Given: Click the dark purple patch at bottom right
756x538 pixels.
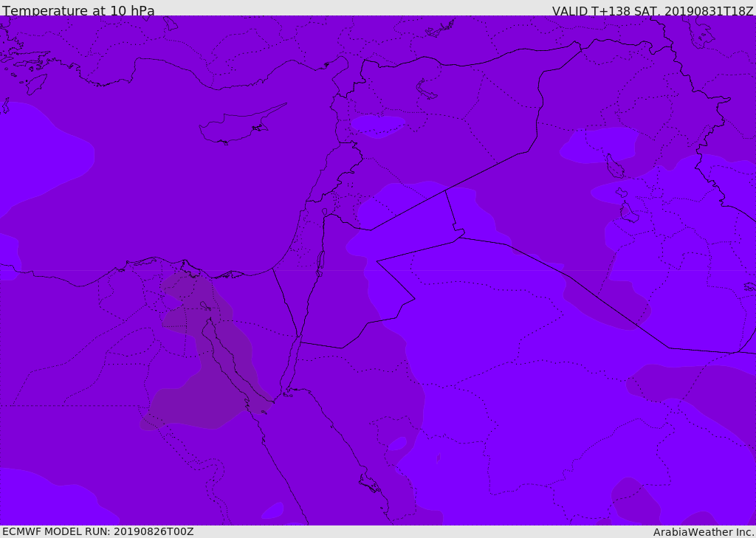Looking at the screenshot, I should (636, 502).
